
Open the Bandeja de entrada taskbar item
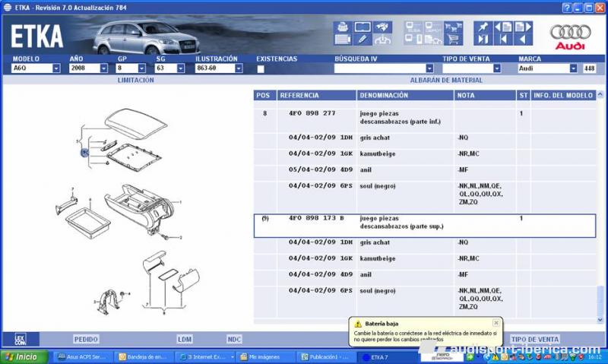click(x=144, y=356)
